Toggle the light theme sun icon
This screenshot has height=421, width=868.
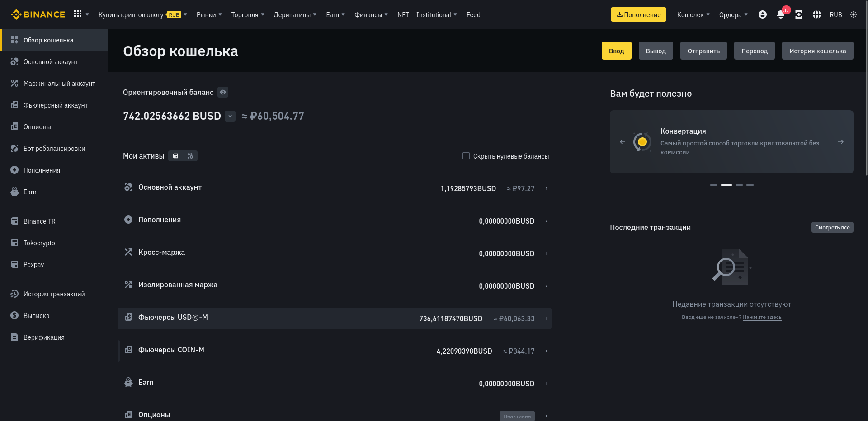(854, 14)
